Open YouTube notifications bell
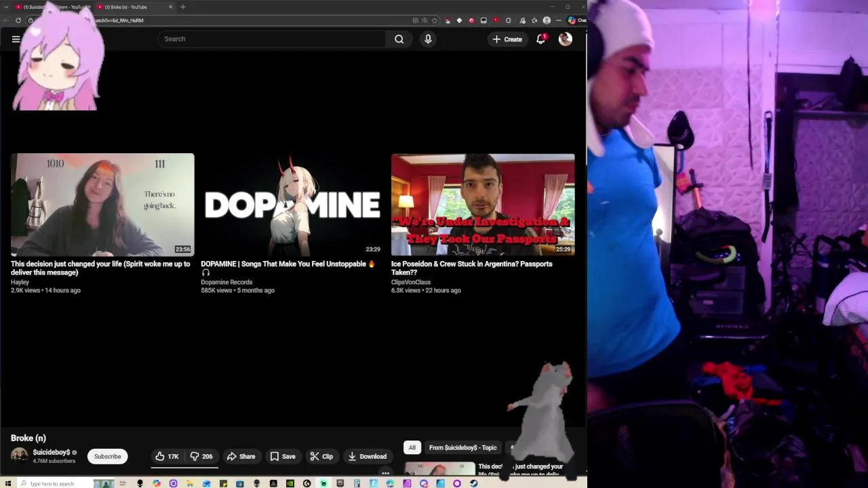 tap(540, 39)
